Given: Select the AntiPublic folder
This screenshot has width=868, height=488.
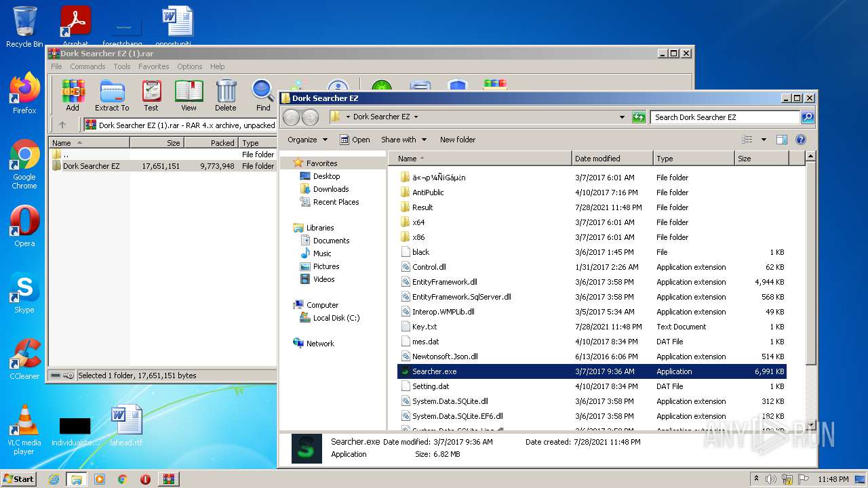Looking at the screenshot, I should [x=428, y=192].
